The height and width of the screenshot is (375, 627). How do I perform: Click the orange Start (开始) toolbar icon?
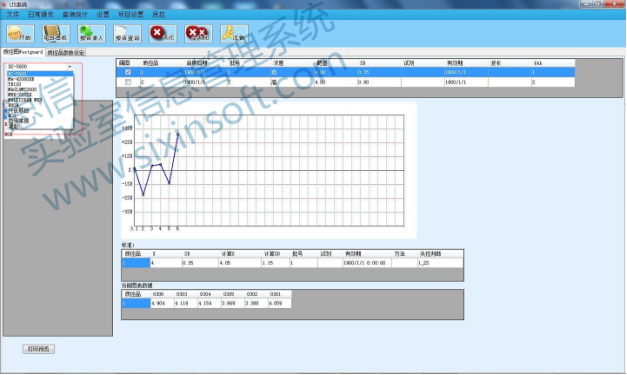pos(20,34)
